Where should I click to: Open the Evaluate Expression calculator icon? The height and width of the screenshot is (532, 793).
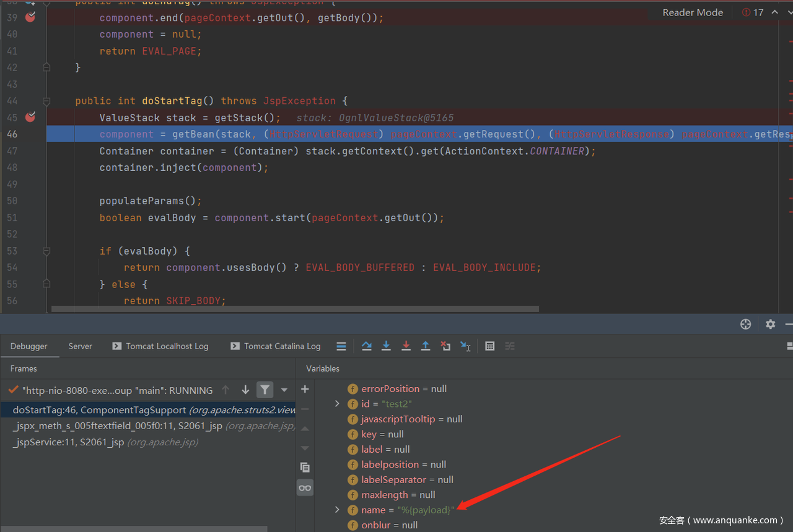click(x=489, y=346)
